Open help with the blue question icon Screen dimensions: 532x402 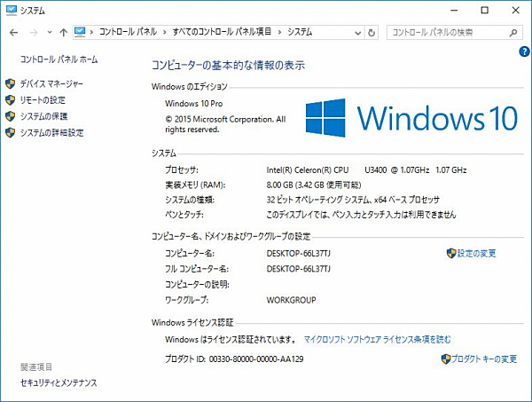pyautogui.click(x=524, y=51)
